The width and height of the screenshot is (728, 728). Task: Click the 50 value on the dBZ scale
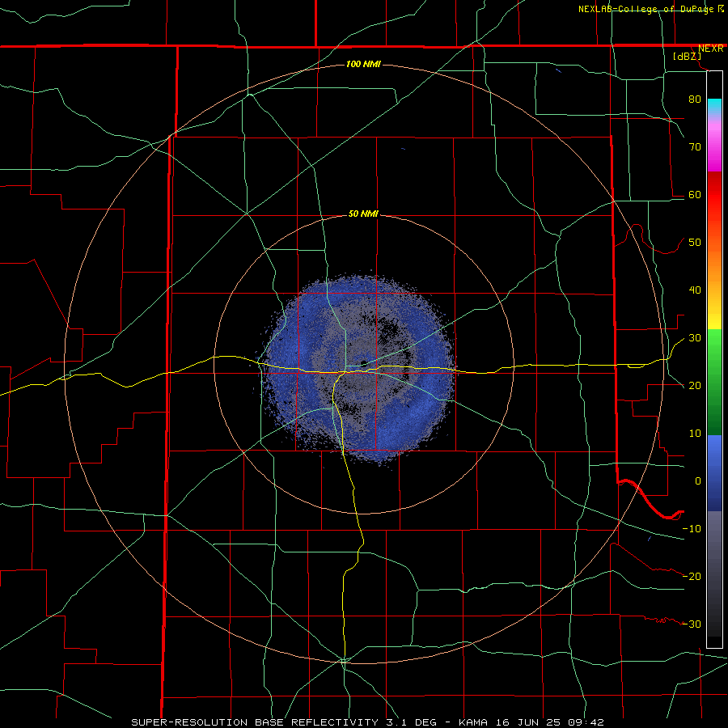(695, 243)
